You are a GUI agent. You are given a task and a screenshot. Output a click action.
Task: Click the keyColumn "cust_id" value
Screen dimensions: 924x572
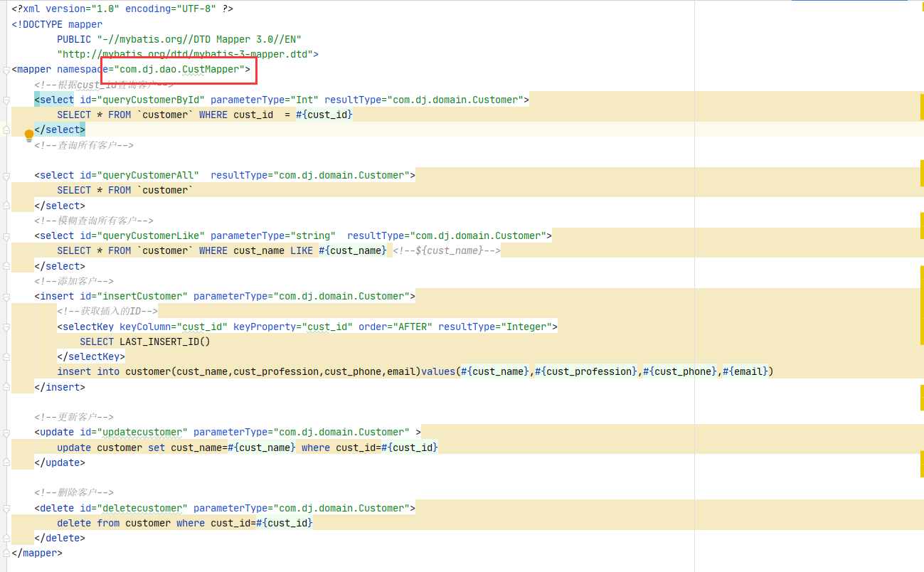[202, 327]
